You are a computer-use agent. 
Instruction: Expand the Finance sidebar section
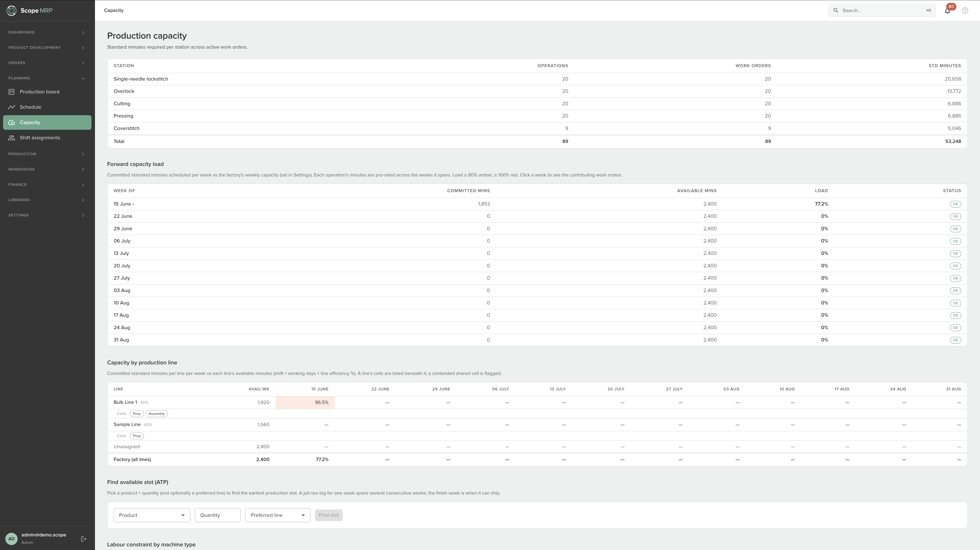[x=47, y=184]
